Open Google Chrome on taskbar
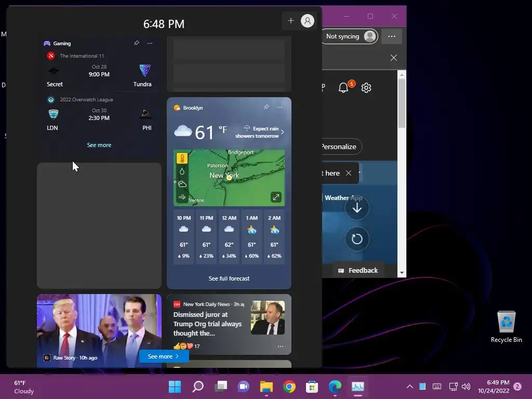 pyautogui.click(x=289, y=387)
